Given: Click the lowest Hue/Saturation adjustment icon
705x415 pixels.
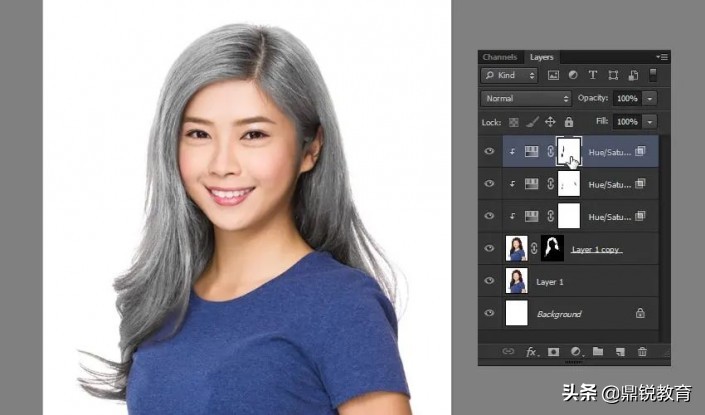Looking at the screenshot, I should [x=531, y=216].
